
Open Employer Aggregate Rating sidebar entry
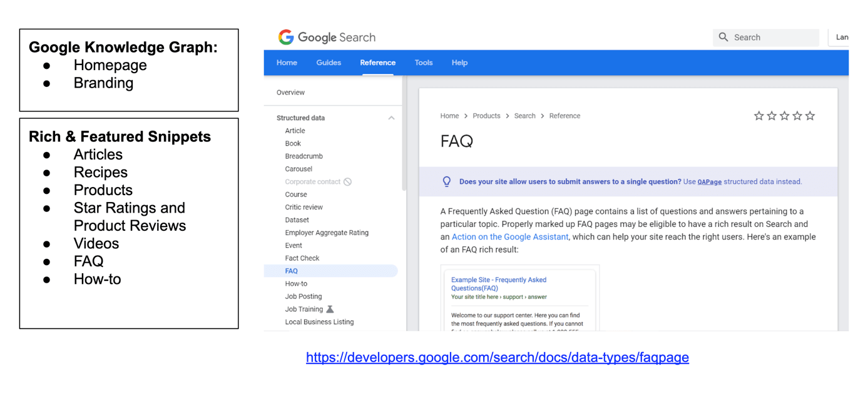click(x=327, y=233)
